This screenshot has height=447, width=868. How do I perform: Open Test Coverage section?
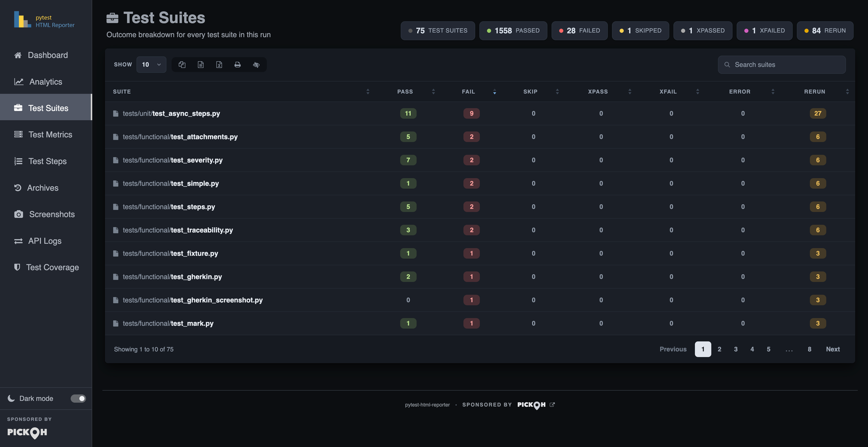(46, 267)
